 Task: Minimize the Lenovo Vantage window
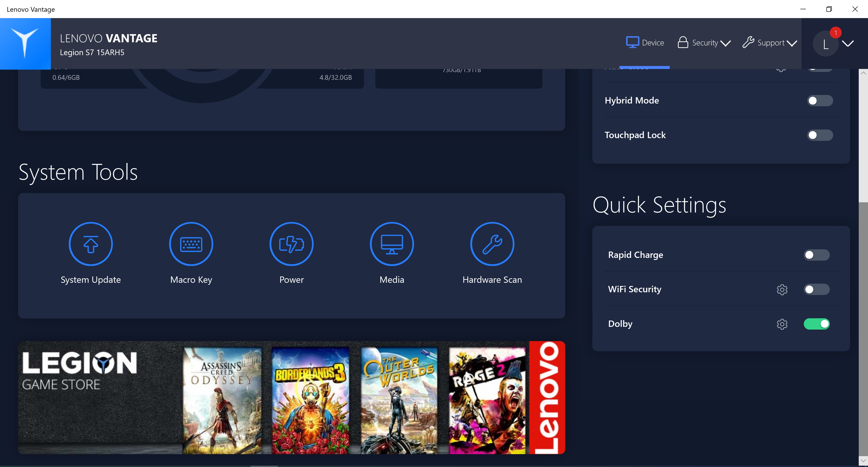point(803,9)
